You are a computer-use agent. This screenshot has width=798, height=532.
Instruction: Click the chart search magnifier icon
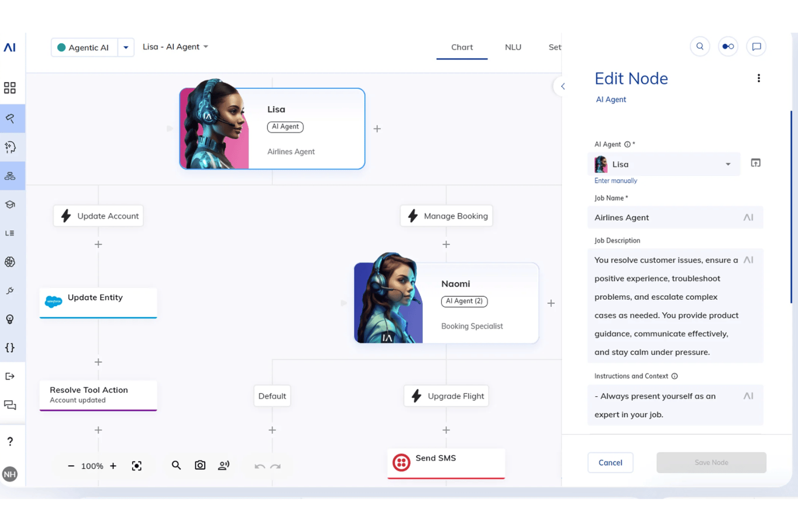point(176,465)
